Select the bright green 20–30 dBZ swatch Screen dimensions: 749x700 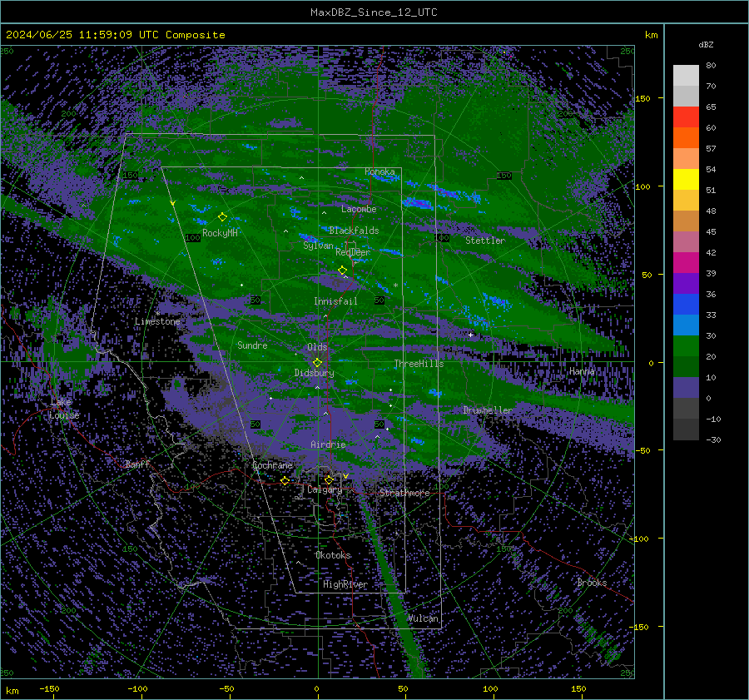(x=686, y=346)
